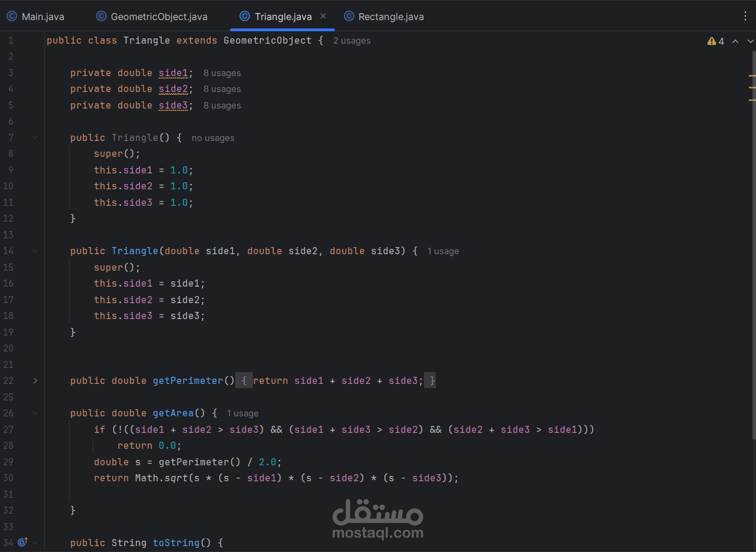The width and height of the screenshot is (756, 552).
Task: Collapse the no-argument Triangle constructor at line 7
Action: tap(35, 137)
